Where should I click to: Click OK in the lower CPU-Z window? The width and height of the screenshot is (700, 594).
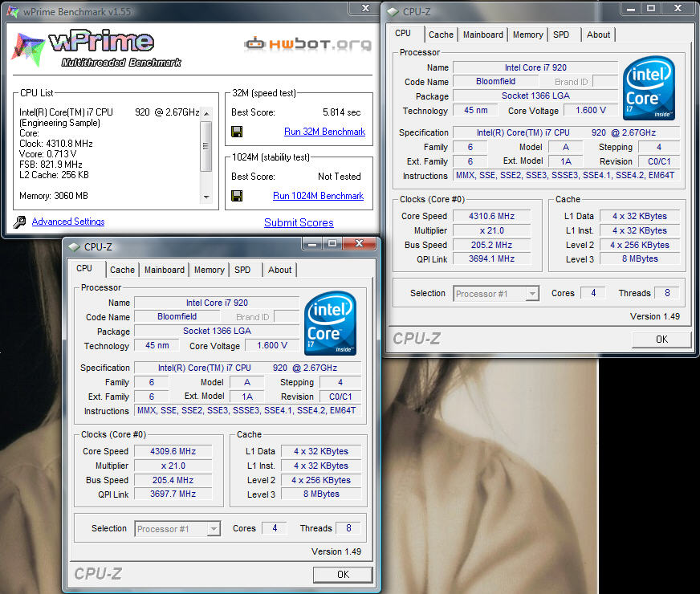coord(343,575)
